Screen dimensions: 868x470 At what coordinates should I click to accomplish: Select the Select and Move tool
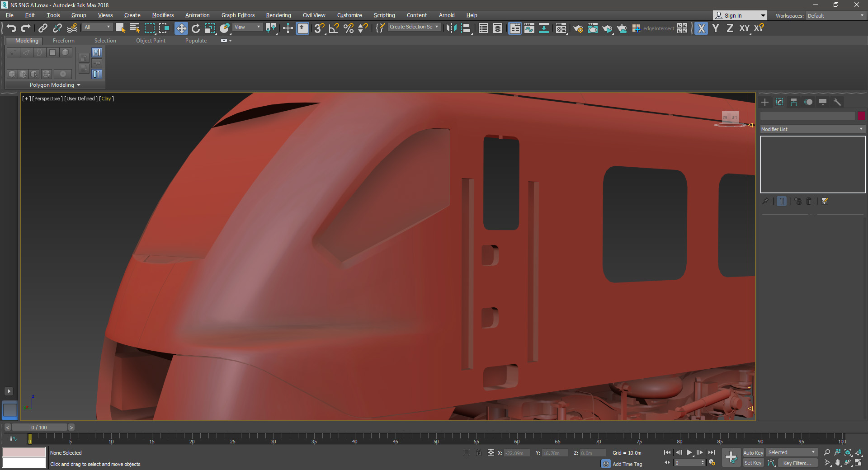click(x=181, y=28)
